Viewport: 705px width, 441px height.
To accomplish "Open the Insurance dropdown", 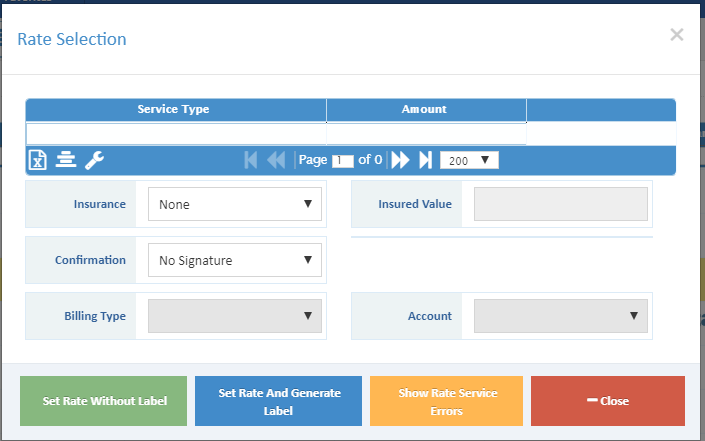I will click(x=235, y=204).
